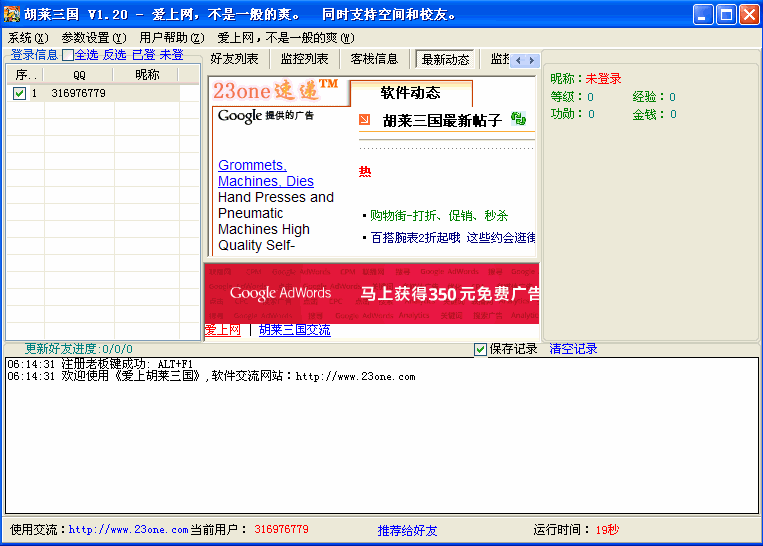Click the 反选 link
This screenshot has height=546, width=763.
tap(114, 55)
